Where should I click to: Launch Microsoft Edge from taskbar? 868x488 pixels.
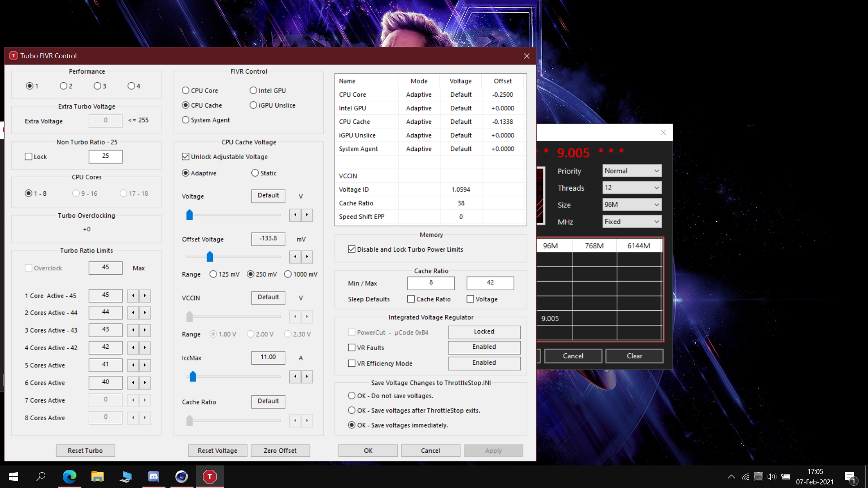70,477
